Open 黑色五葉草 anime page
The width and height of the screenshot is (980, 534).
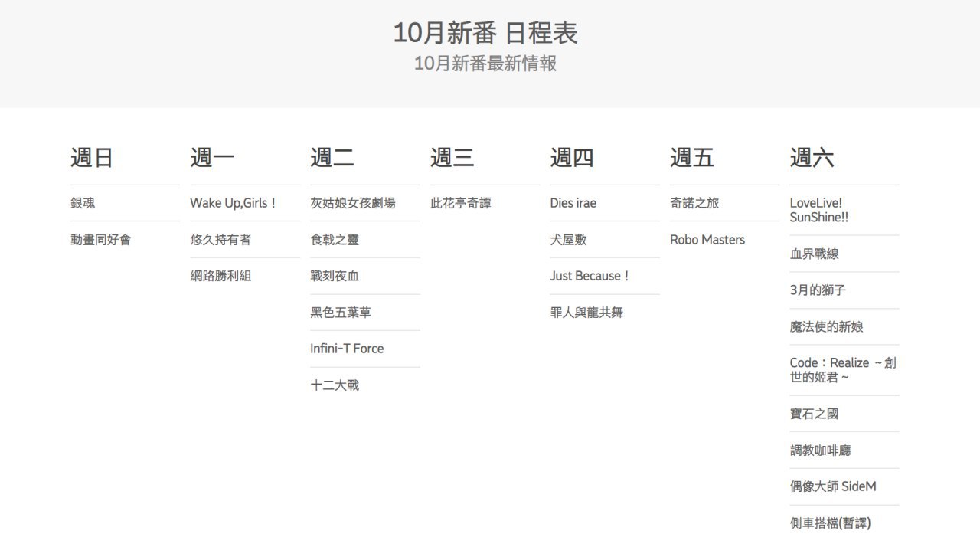pos(341,313)
